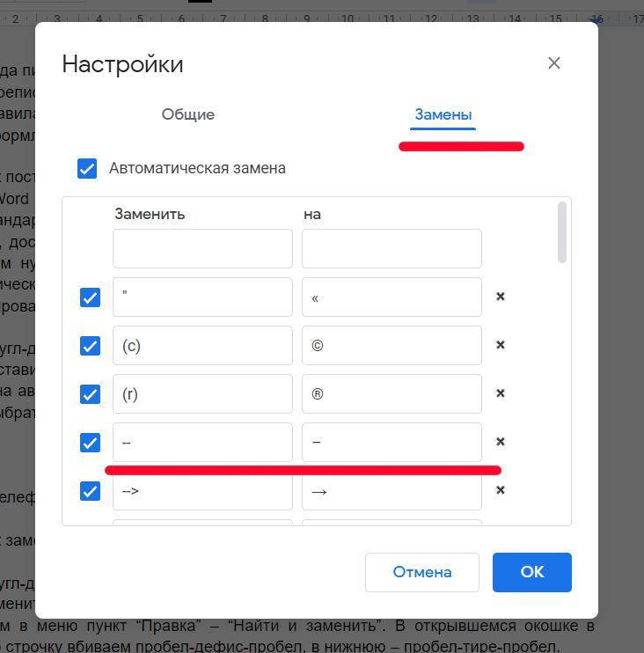
Task: Select the Замены tab
Action: 443,115
